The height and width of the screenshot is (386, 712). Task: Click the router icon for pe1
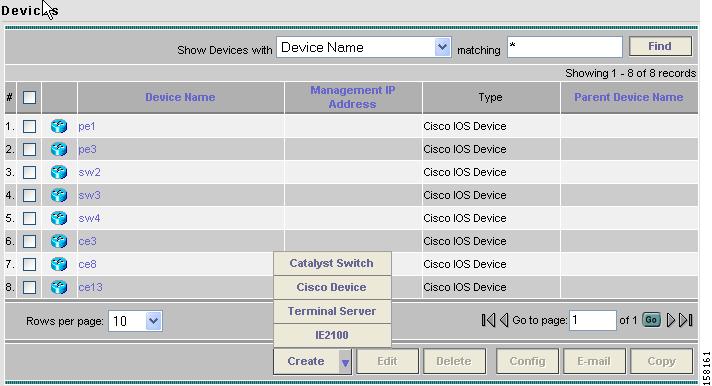click(x=59, y=126)
